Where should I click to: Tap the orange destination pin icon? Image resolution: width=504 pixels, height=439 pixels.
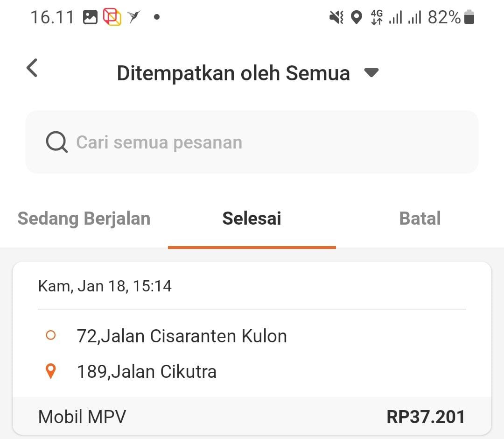pos(50,371)
